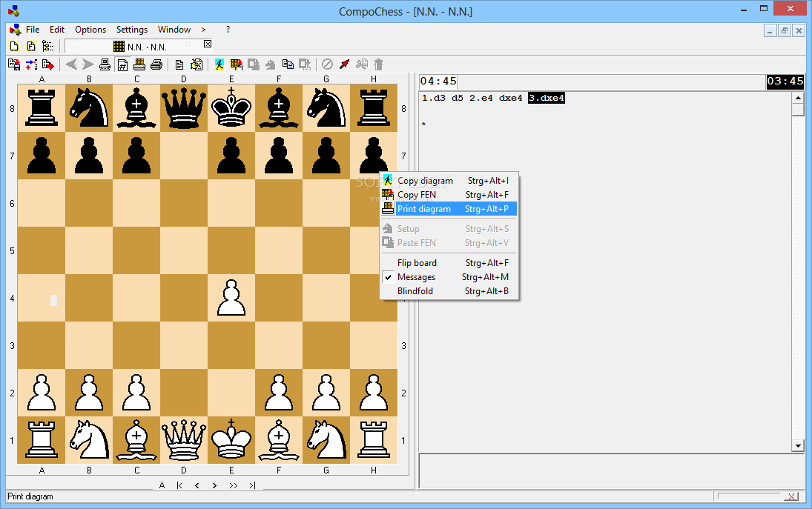This screenshot has width=812, height=509.
Task: Jump to game end with >| button
Action: [x=252, y=485]
